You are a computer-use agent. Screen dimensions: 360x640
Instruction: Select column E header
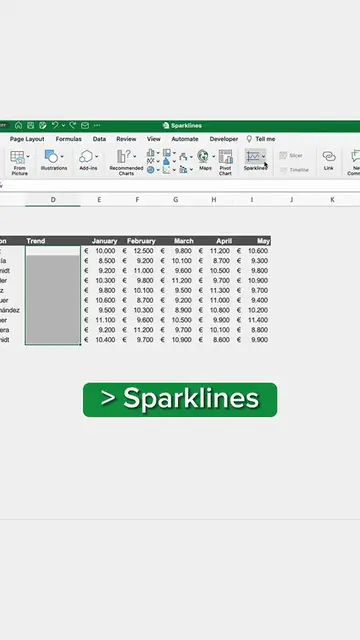(99, 200)
